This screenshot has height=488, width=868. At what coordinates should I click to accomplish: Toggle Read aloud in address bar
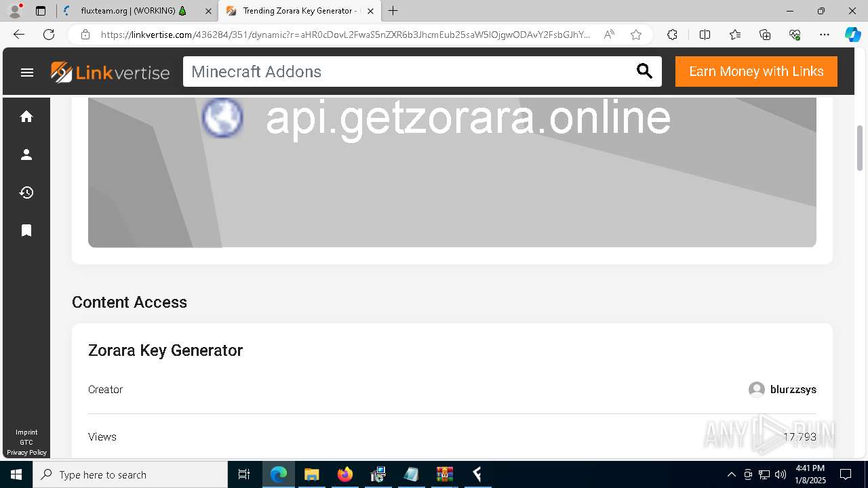[609, 35]
